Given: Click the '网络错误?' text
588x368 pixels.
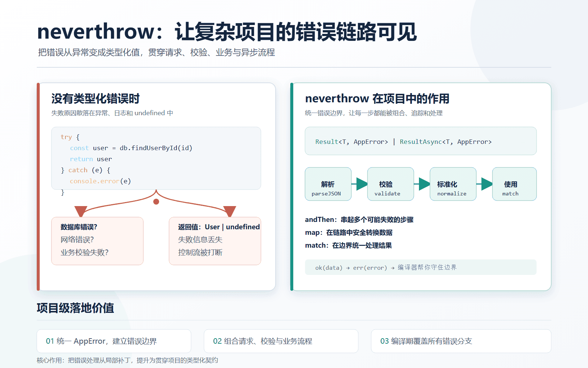Looking at the screenshot, I should pos(77,240).
